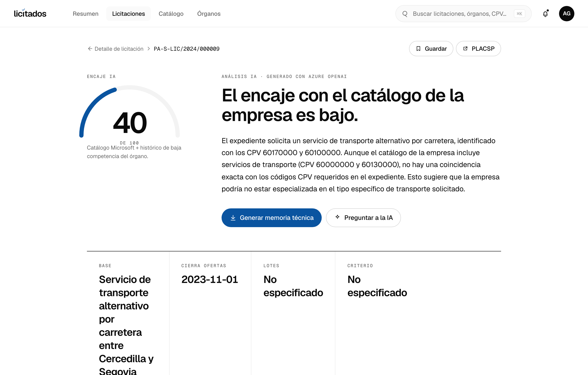Viewport: 588px width, 375px height.
Task: Click the external link icon in PLACSP
Action: click(465, 48)
